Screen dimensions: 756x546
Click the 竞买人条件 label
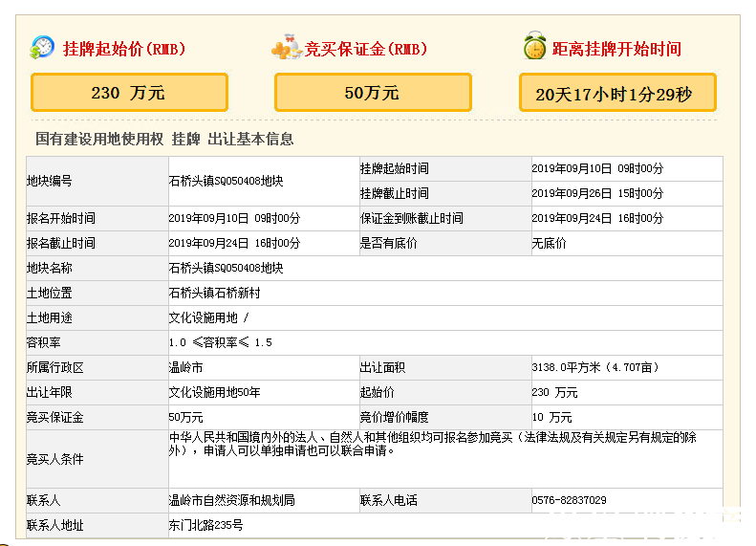pyautogui.click(x=55, y=459)
